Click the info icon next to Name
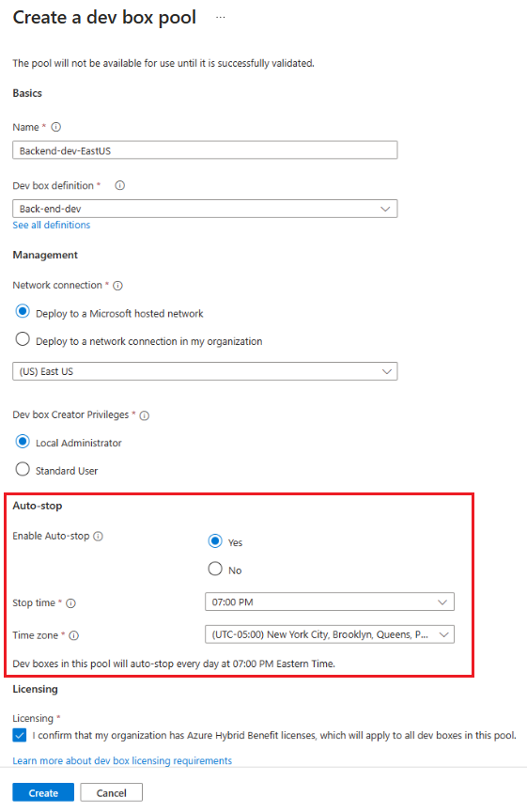 point(56,127)
